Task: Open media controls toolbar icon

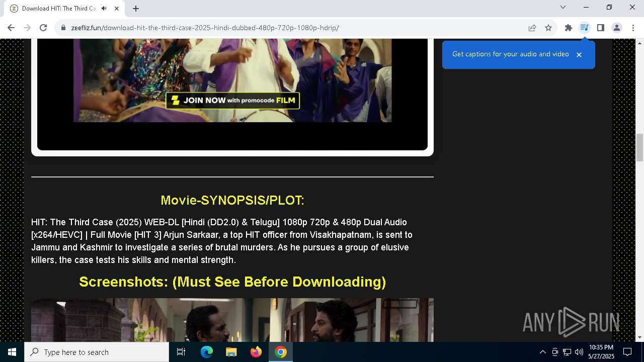Action: coord(584,28)
